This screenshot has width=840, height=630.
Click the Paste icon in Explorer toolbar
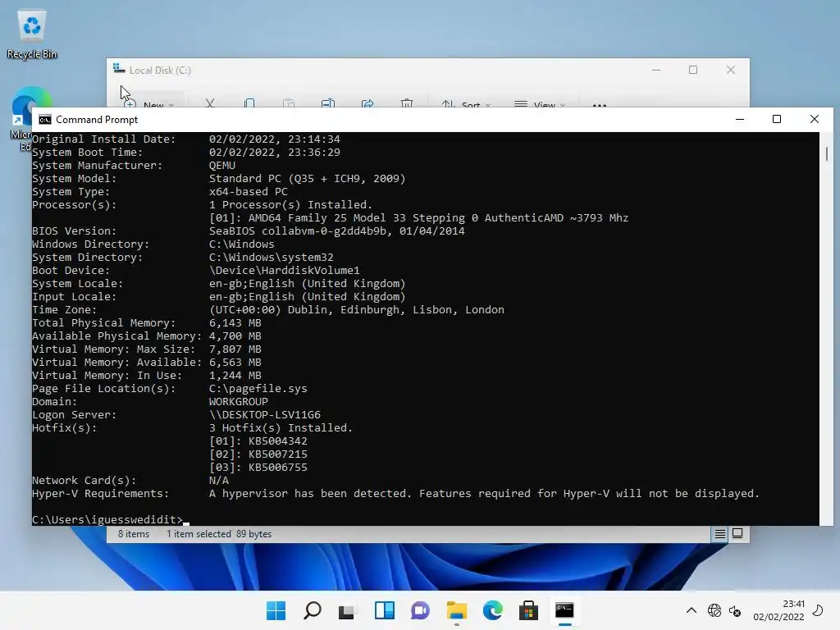tap(289, 103)
